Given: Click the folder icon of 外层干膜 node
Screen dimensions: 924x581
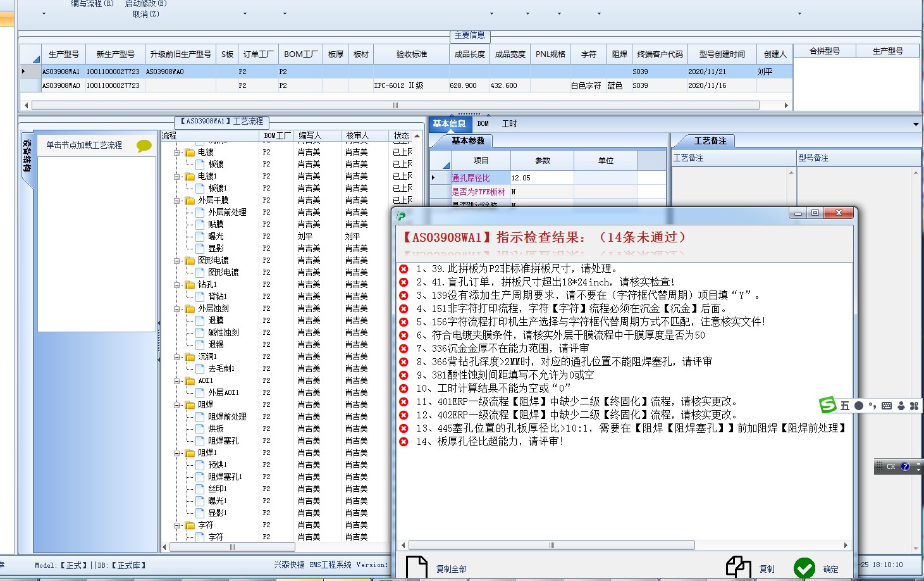Looking at the screenshot, I should pos(190,201).
